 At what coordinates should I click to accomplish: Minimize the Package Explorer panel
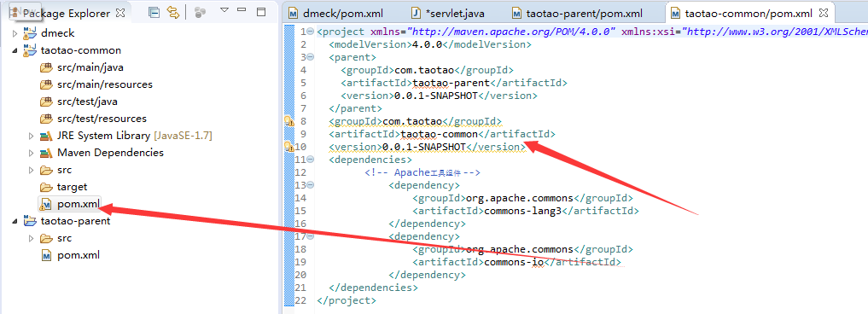(242, 10)
